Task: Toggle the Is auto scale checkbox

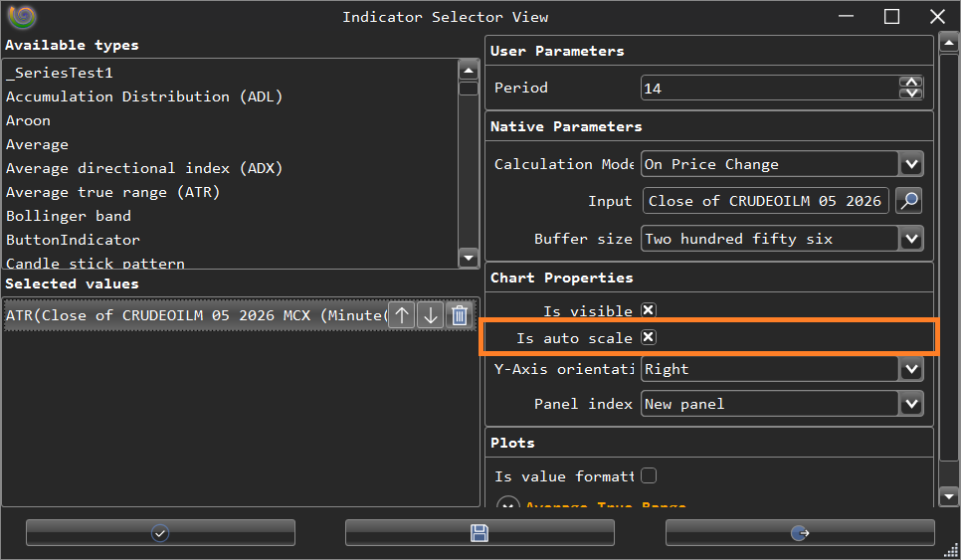Action: point(649,338)
